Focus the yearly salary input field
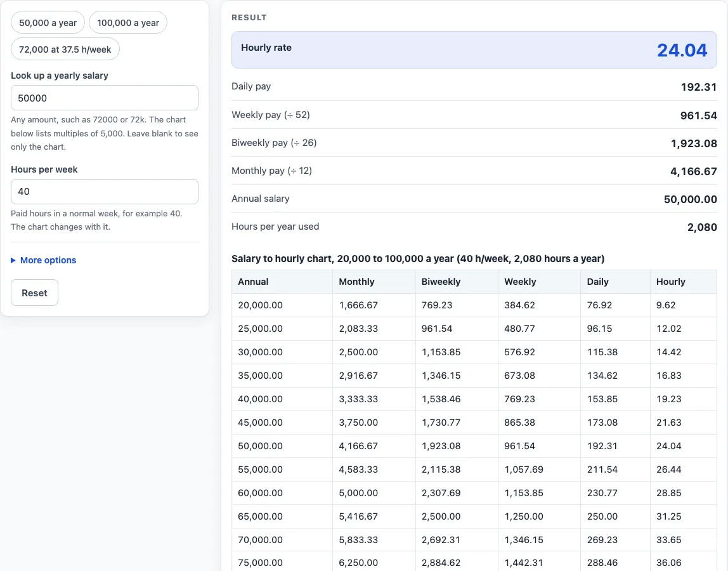The height and width of the screenshot is (571, 728). tap(105, 98)
